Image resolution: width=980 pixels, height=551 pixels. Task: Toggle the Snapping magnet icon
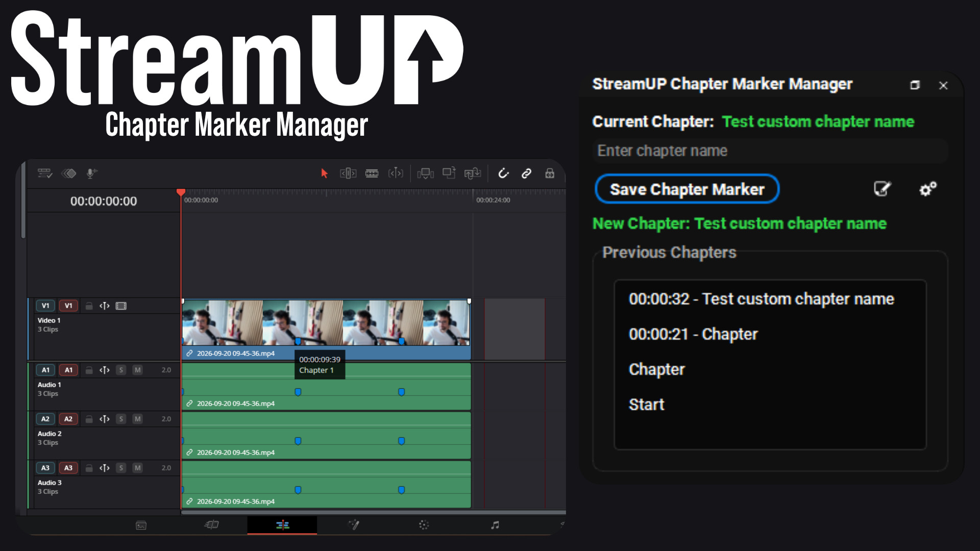[503, 173]
